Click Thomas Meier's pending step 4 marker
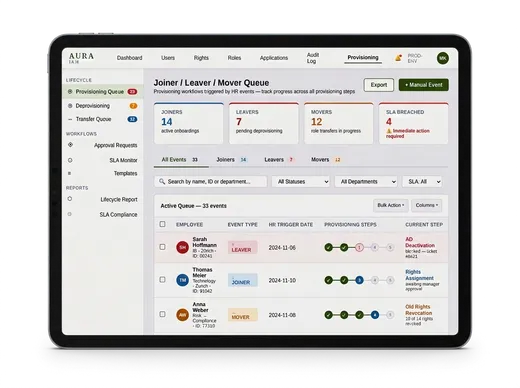This screenshot has height=388, width=520. (x=375, y=280)
